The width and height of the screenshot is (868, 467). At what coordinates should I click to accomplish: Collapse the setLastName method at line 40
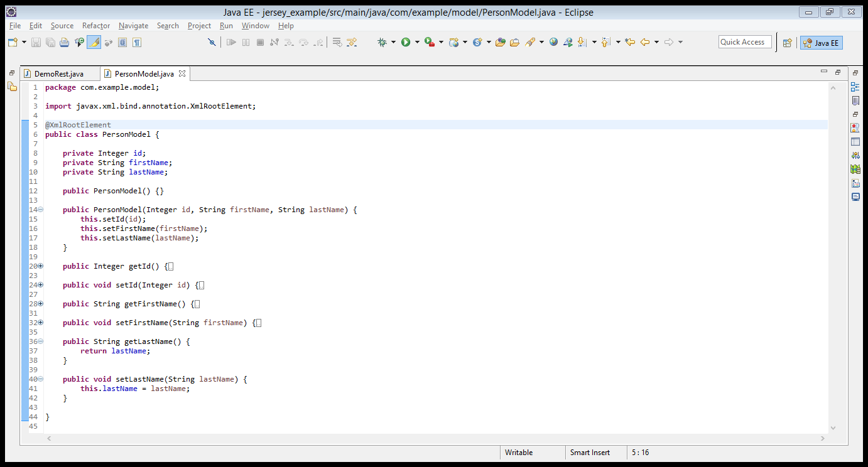41,379
